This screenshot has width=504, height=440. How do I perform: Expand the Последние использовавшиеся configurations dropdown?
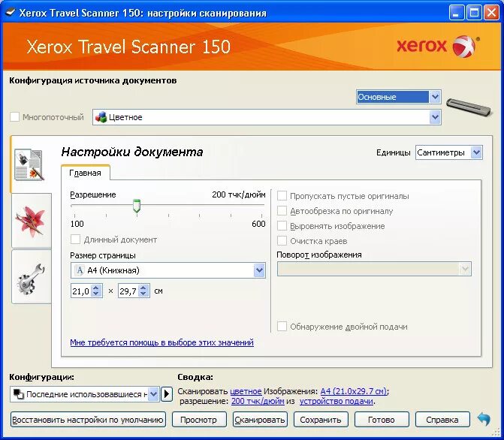[154, 394]
